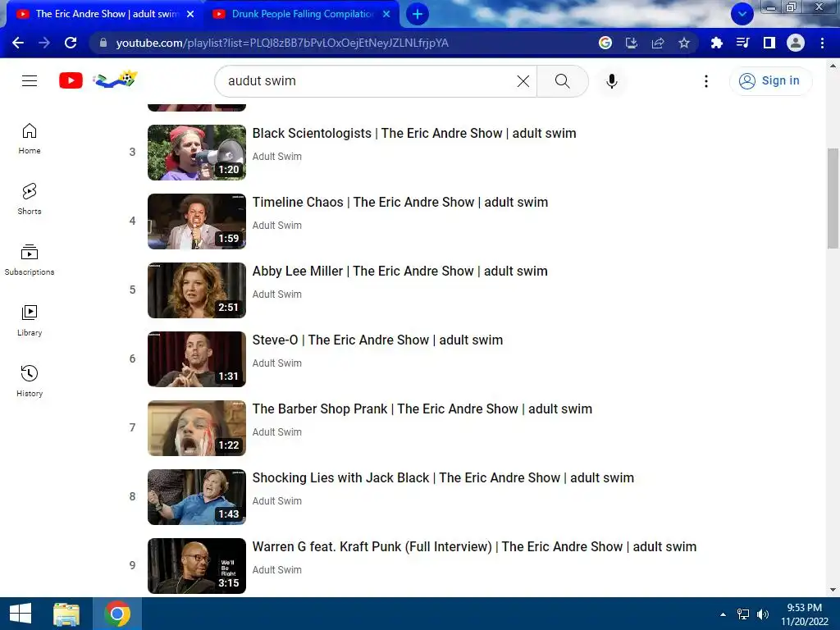Click the Warren G 3:15 thumbnail
Screen dimensions: 840x630
(197, 566)
